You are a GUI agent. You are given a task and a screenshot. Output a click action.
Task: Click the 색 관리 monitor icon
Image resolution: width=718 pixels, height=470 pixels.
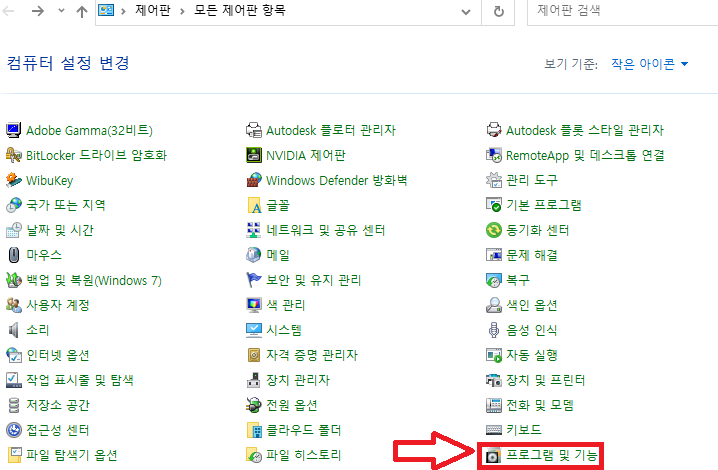[x=254, y=305]
